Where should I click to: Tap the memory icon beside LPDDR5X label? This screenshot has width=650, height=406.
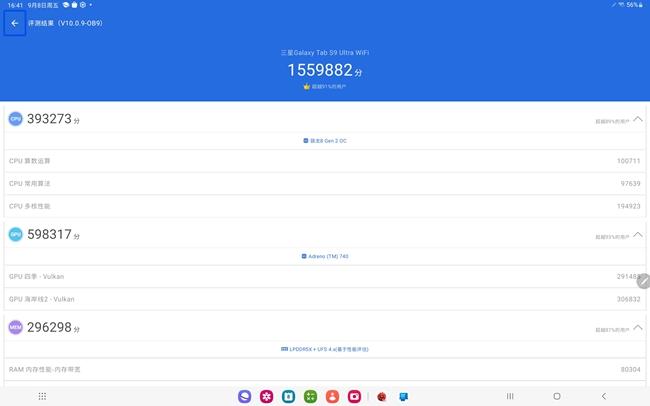point(284,349)
